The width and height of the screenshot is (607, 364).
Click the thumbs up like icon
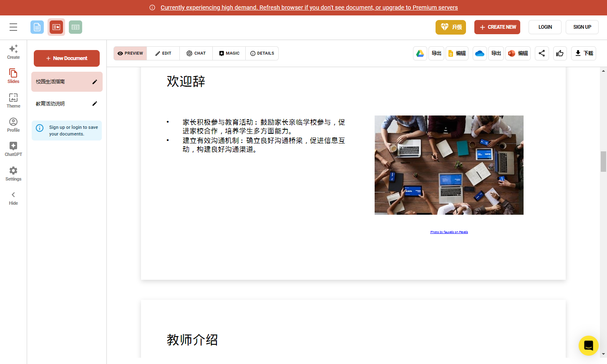click(560, 53)
